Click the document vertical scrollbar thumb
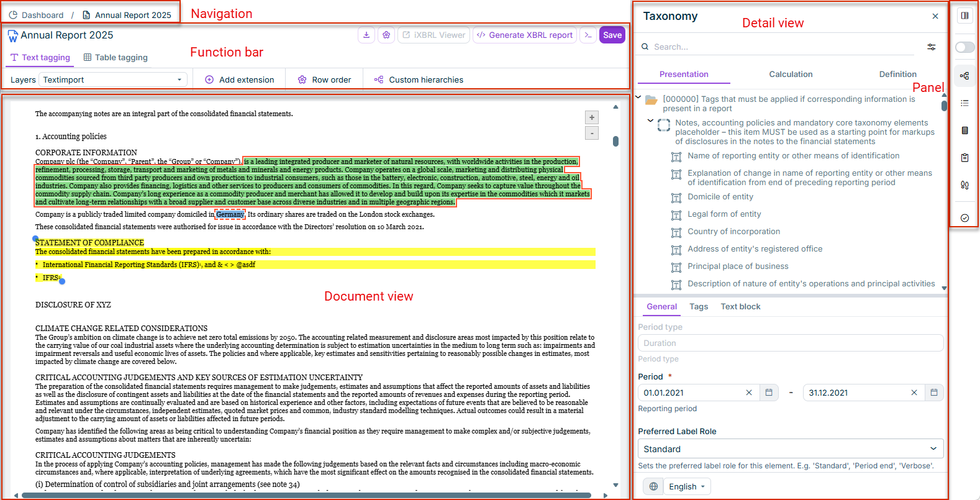Image resolution: width=980 pixels, height=500 pixels. tap(615, 141)
